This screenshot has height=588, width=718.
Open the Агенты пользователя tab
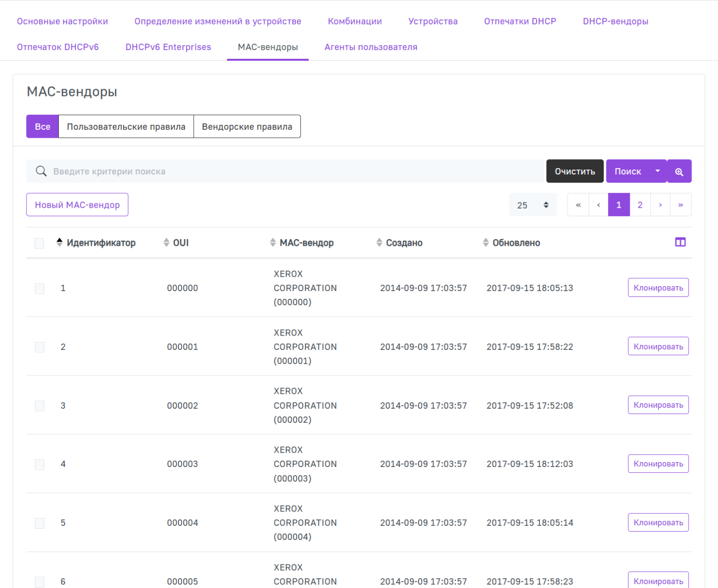click(371, 47)
